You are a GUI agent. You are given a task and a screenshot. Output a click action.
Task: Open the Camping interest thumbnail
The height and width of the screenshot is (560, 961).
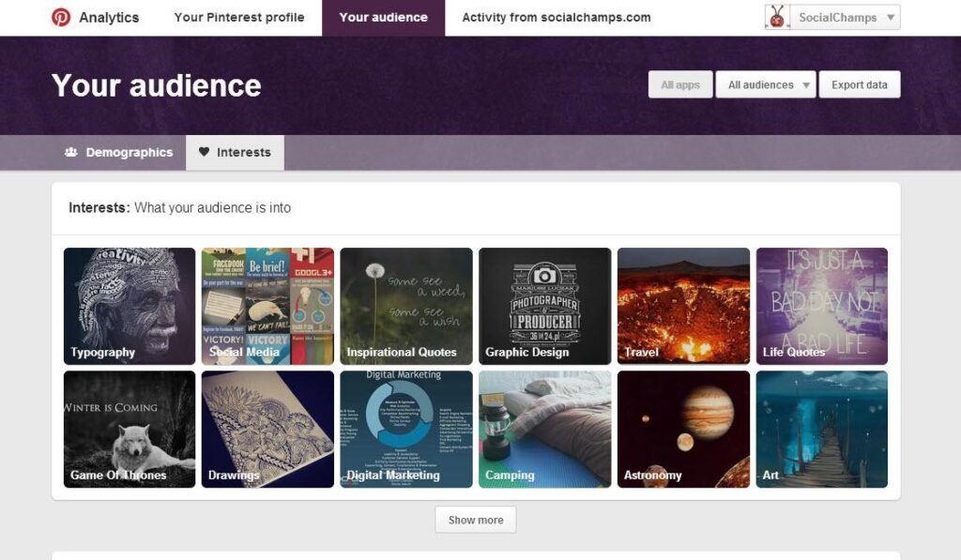pyautogui.click(x=545, y=429)
